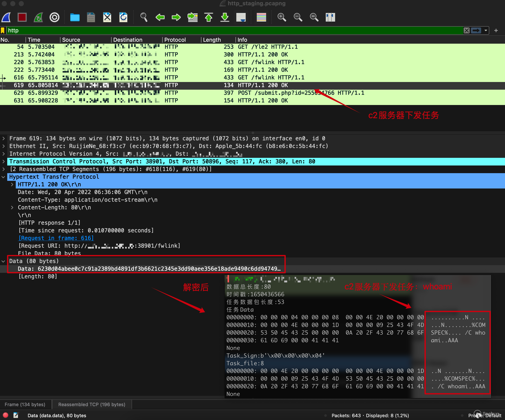Go to the first packet icon
Viewport: 505px width, 420px height.
click(x=209, y=17)
